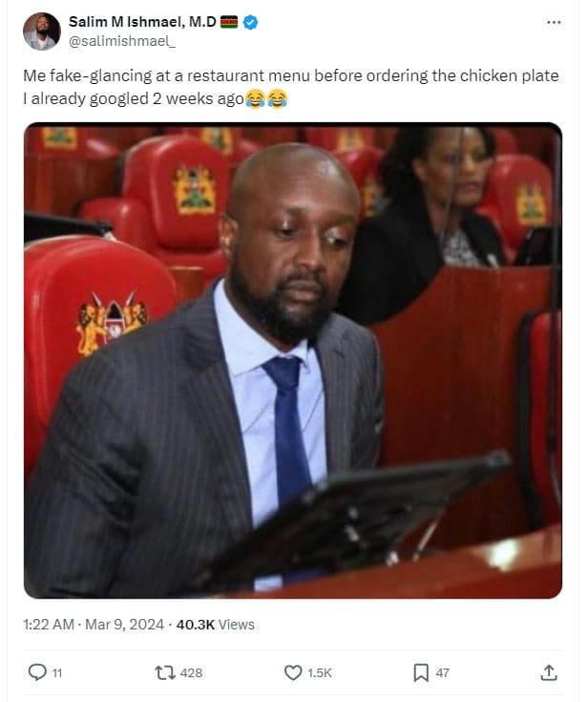The height and width of the screenshot is (702, 588).
Task: Click the repost arrows icon
Action: (x=165, y=672)
